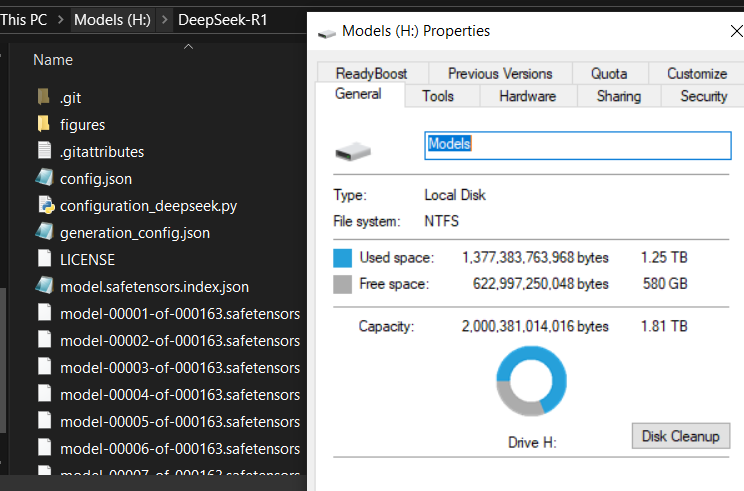
Task: Select the configuration_deepseek.py Python icon
Action: [x=46, y=205]
